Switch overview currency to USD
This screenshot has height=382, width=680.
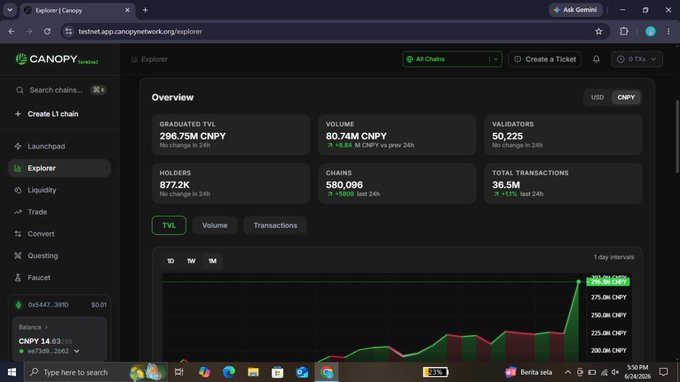[597, 98]
